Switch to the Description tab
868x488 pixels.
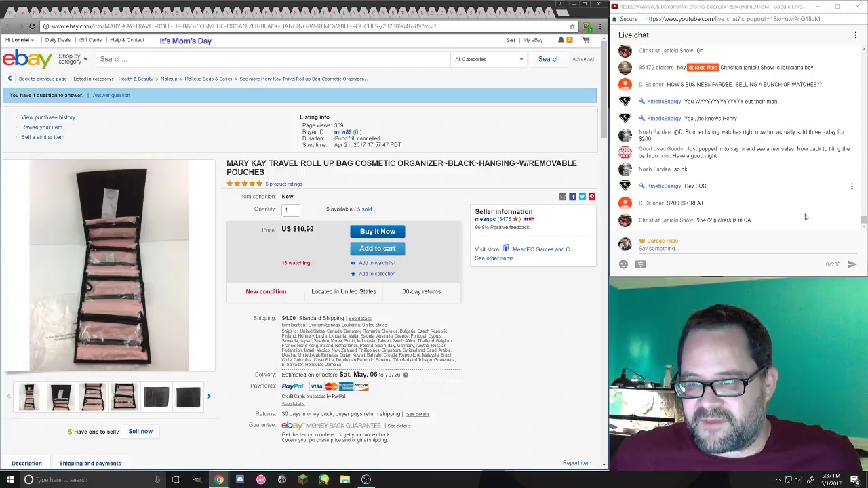tap(26, 464)
